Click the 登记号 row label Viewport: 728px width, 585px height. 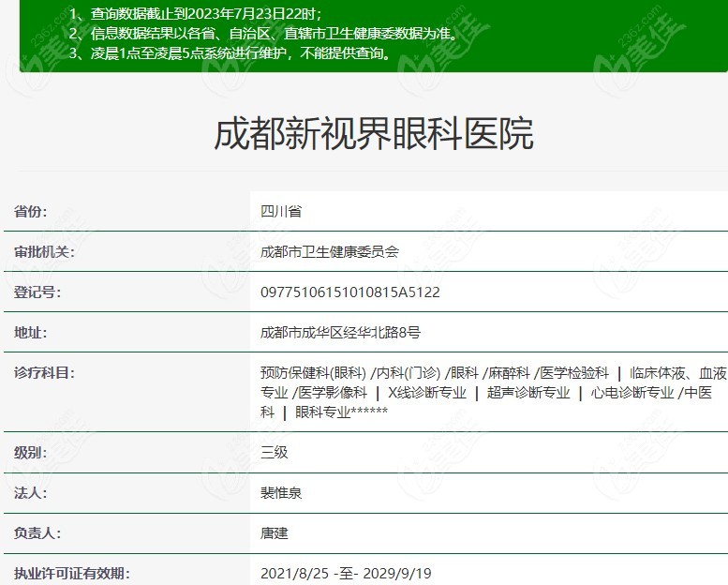[37, 292]
